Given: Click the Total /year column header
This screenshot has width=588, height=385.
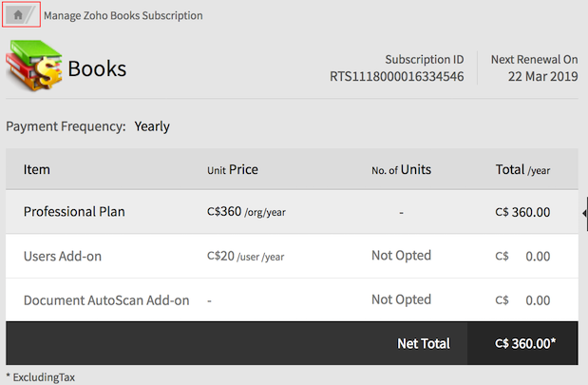Looking at the screenshot, I should [522, 169].
